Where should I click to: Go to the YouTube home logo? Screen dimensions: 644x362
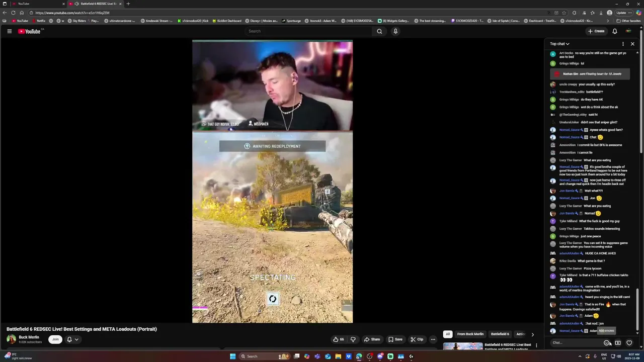(29, 31)
